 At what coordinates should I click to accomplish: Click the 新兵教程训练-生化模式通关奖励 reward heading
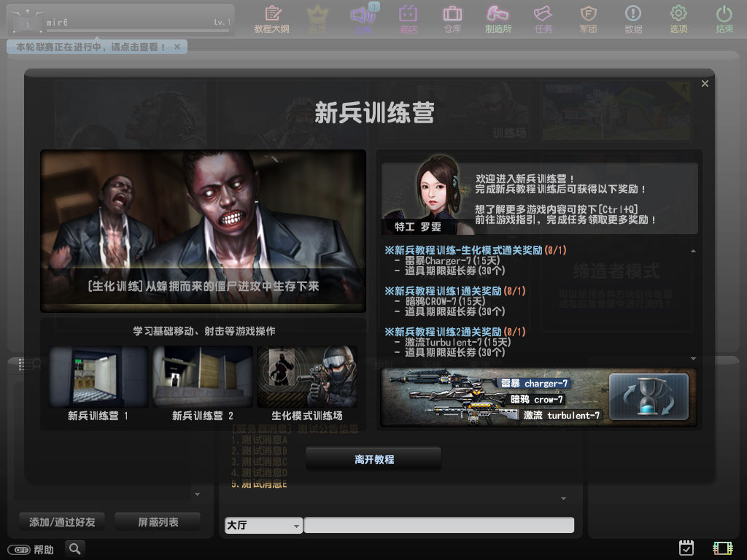(x=476, y=251)
